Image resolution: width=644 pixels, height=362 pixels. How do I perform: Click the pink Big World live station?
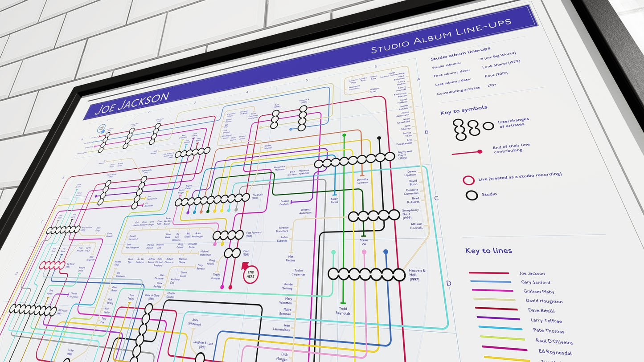tap(52, 265)
